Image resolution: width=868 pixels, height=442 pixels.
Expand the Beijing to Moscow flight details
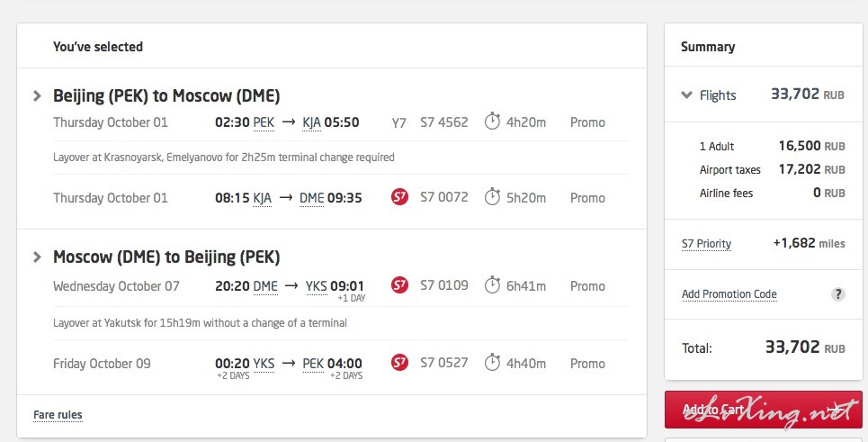point(37,95)
